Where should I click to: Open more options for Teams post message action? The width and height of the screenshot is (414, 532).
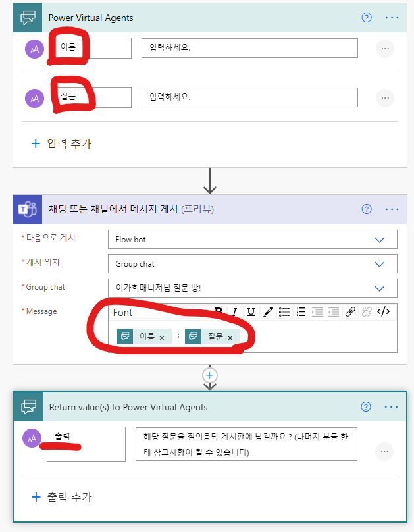point(392,209)
